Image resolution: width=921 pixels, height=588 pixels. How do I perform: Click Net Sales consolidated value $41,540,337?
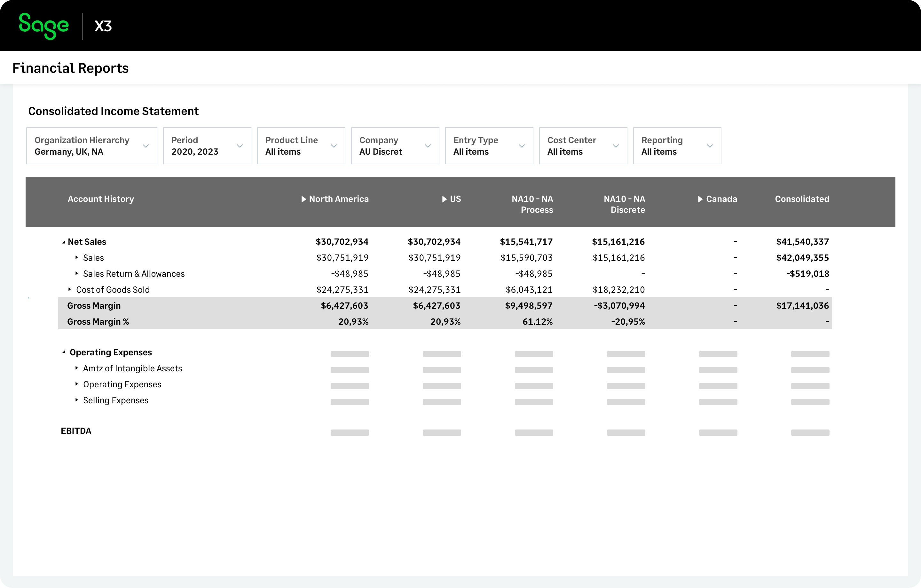802,242
